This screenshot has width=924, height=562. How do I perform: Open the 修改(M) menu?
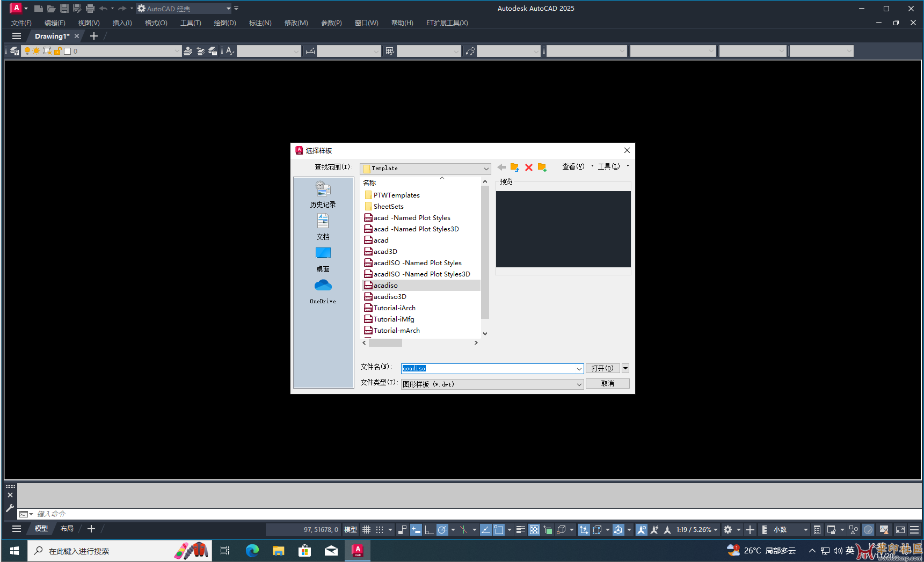tap(296, 23)
